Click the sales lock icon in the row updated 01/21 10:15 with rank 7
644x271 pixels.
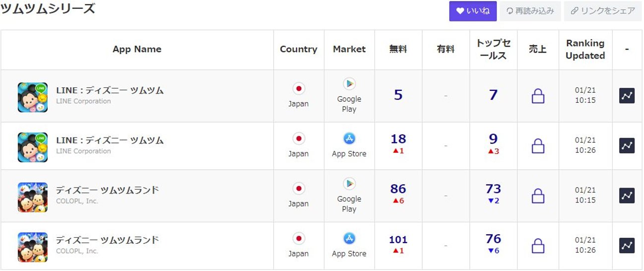538,96
